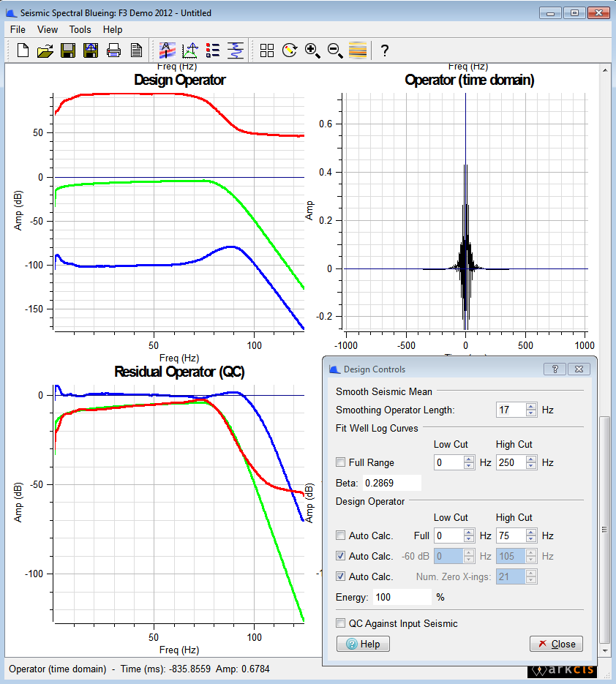The width and height of the screenshot is (616, 684).
Task: Click the Smoothing Operator Length field showing 17
Action: (511, 410)
